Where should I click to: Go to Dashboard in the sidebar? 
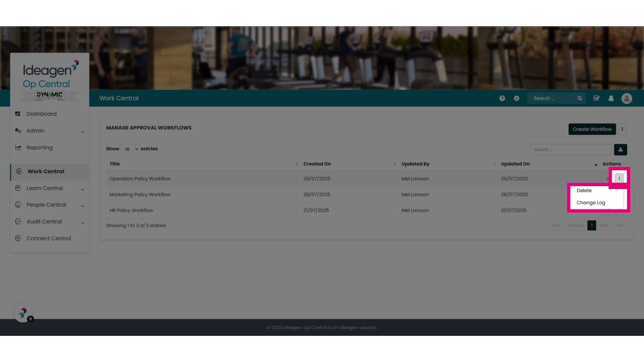pyautogui.click(x=42, y=114)
